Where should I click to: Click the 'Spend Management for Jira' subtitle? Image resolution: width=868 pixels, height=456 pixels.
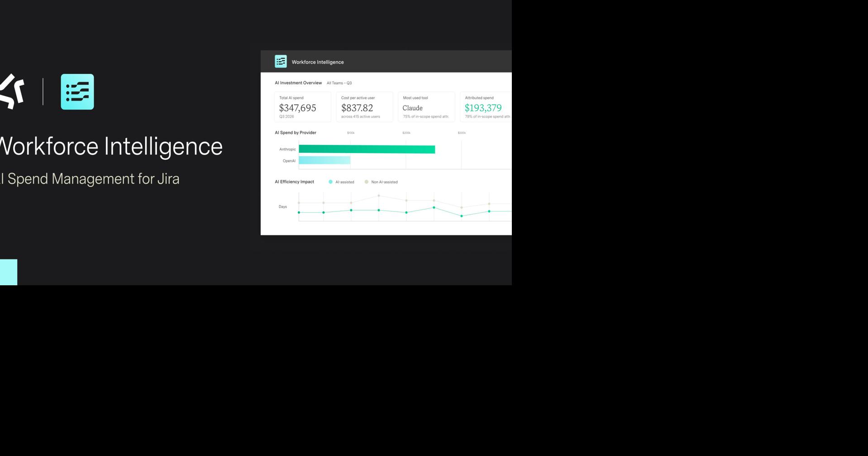[x=93, y=179]
